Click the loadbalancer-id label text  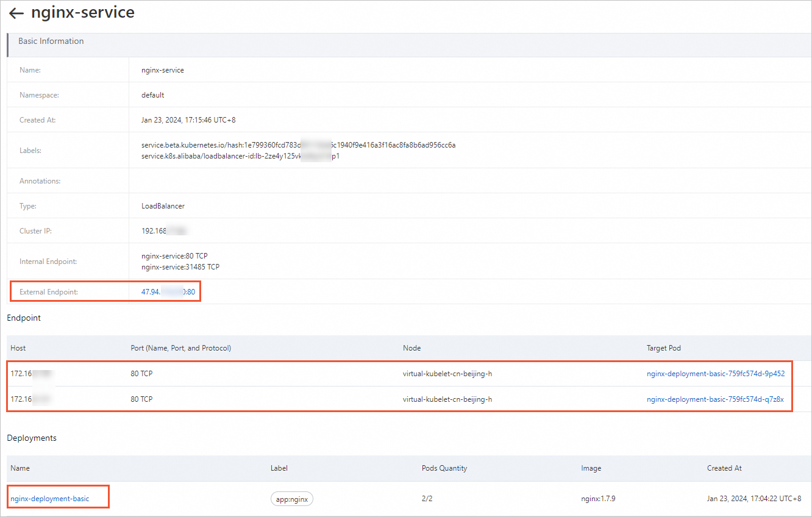[x=240, y=156]
